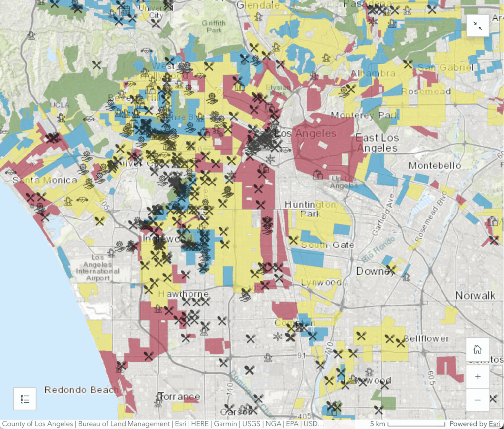Image resolution: width=504 pixels, height=429 pixels.
Task: Zoom in with the plus button
Action: 477,377
